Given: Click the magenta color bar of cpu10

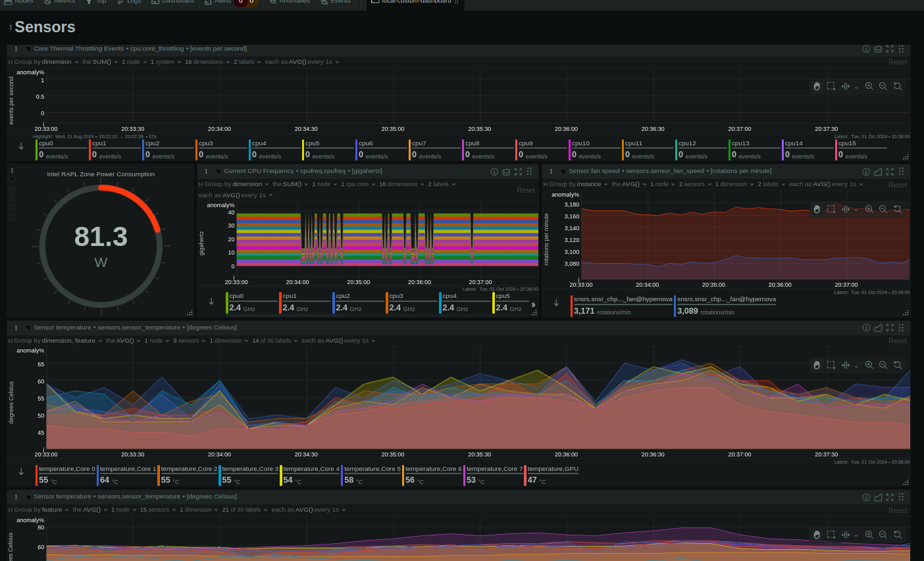Looking at the screenshot, I should click(570, 150).
